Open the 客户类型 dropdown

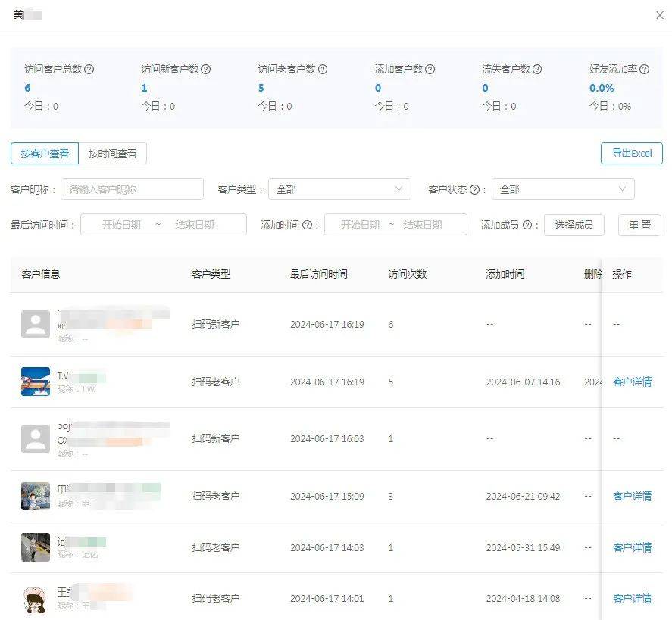click(x=339, y=189)
